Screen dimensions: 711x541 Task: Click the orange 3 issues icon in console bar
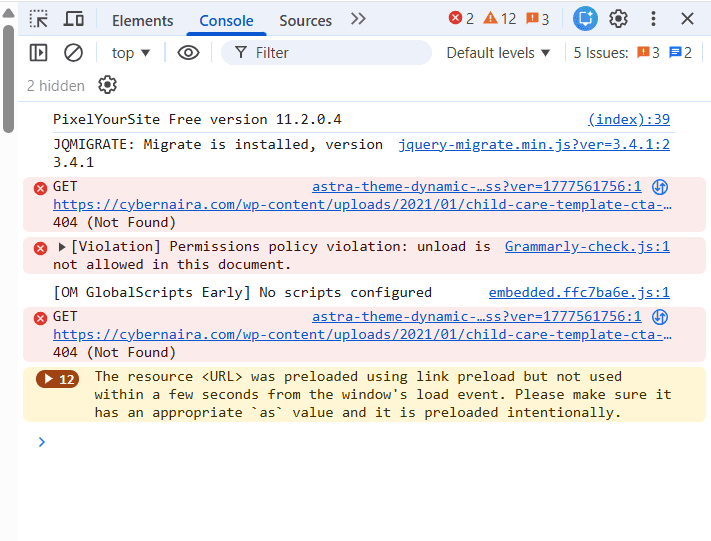click(x=648, y=53)
